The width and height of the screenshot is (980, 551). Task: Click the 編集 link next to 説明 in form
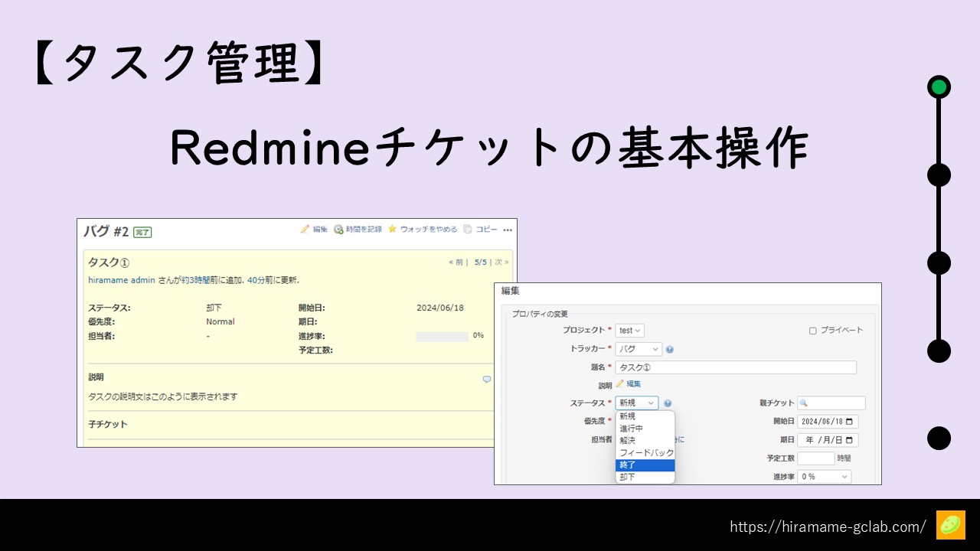pos(634,384)
